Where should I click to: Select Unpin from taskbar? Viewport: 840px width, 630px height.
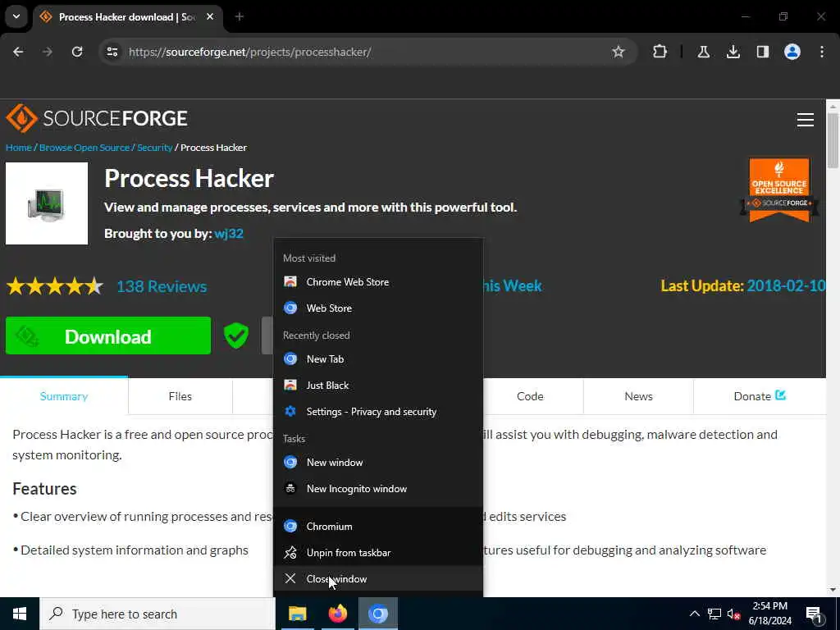coord(378,552)
